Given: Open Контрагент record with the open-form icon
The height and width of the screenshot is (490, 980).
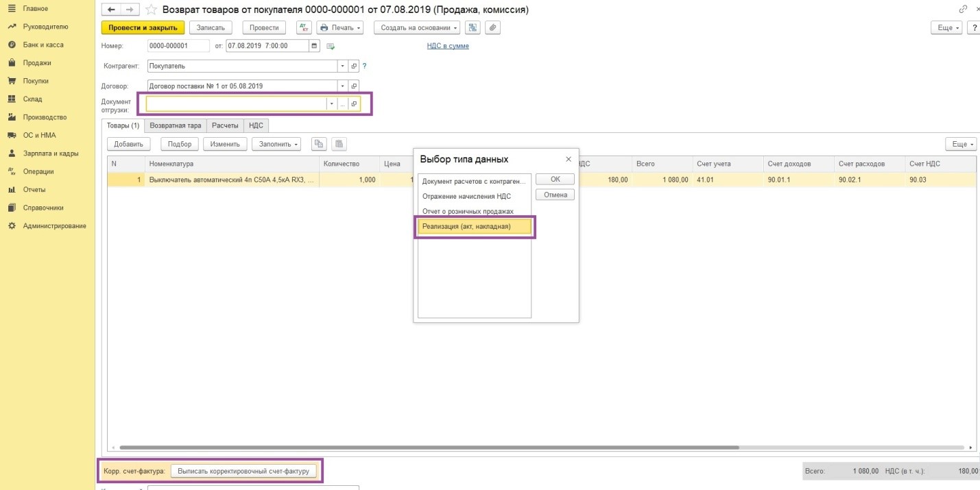Looking at the screenshot, I should (354, 66).
